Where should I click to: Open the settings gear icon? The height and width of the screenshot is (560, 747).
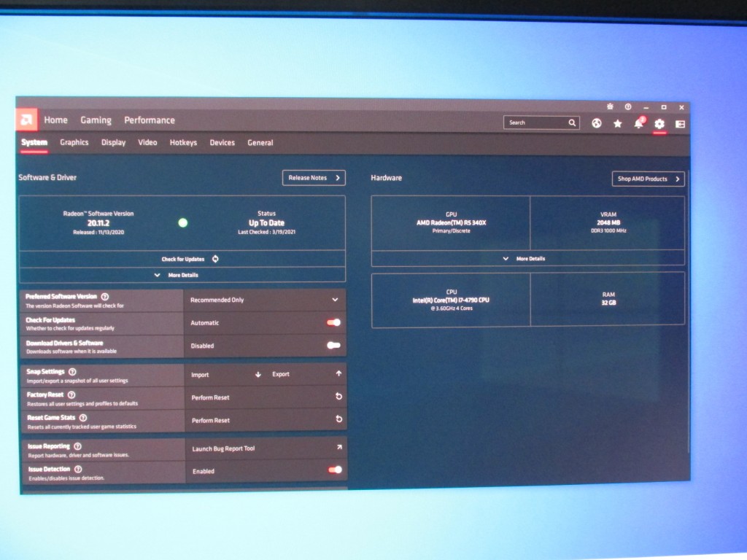(659, 124)
